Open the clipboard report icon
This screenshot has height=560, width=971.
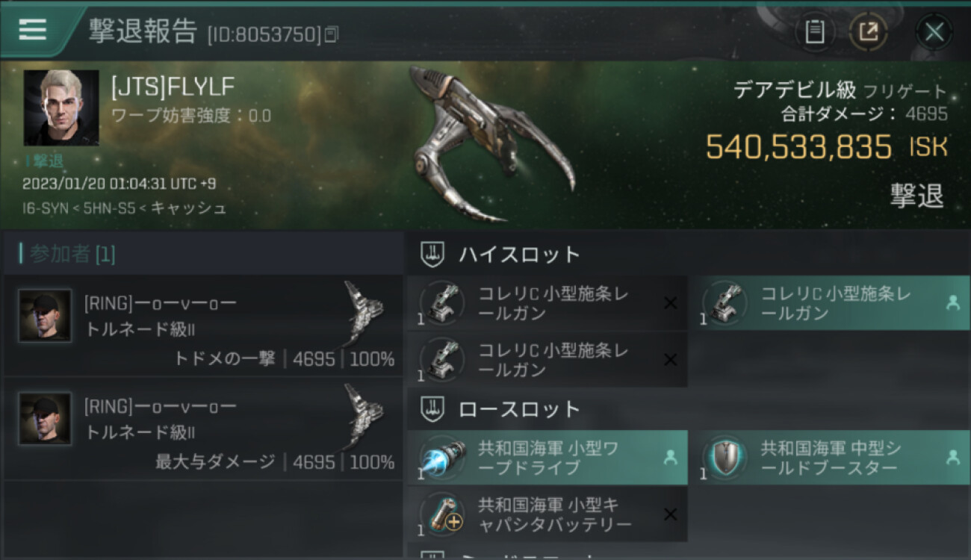(x=815, y=32)
